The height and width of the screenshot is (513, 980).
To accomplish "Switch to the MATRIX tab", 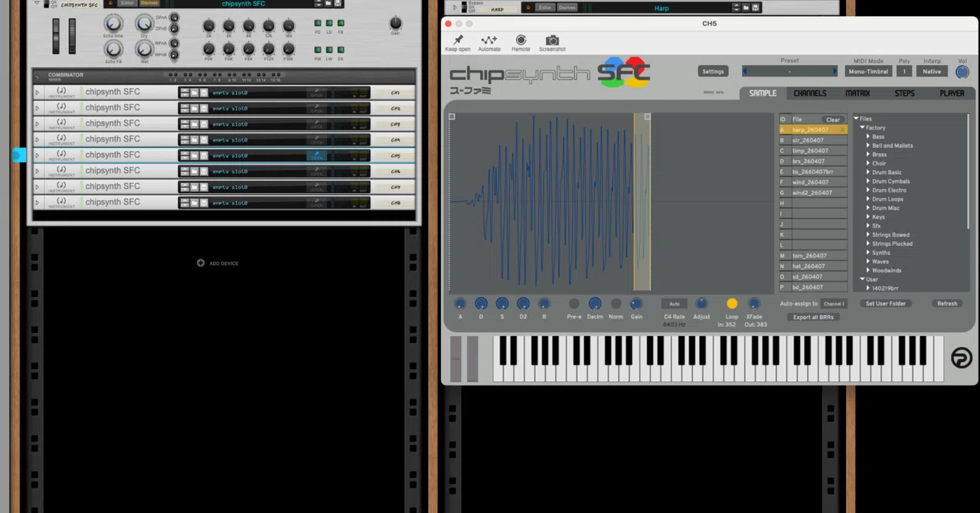I will point(857,93).
